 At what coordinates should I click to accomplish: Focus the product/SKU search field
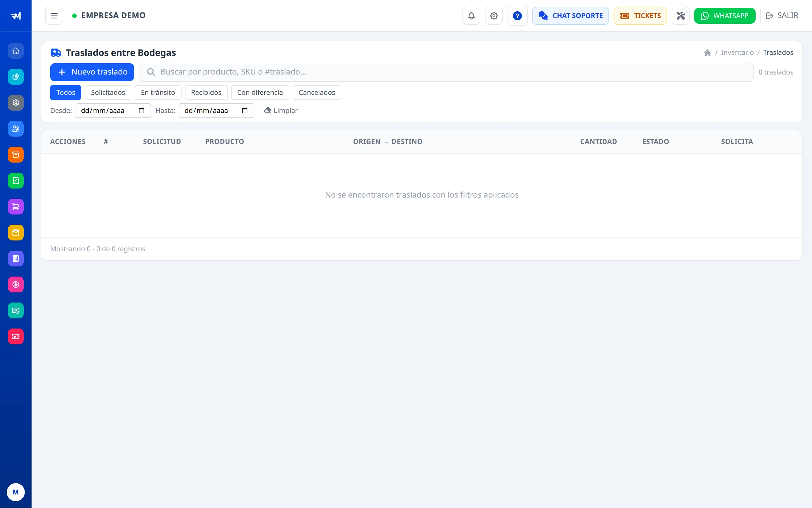coord(446,72)
